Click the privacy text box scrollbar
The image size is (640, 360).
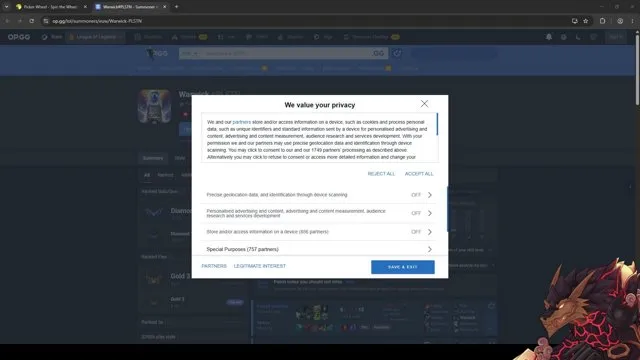[437, 124]
